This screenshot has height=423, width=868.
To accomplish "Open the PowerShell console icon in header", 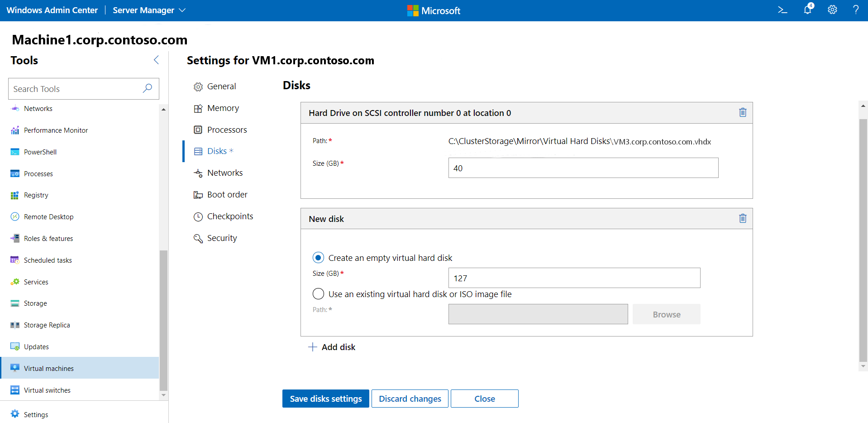I will [x=782, y=10].
